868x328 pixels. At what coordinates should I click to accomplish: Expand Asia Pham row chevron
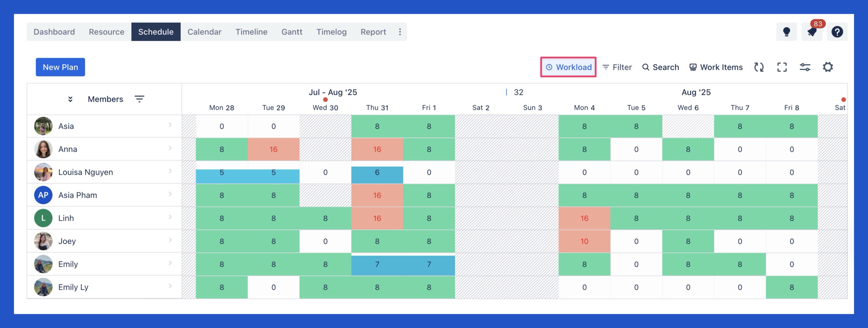170,194
